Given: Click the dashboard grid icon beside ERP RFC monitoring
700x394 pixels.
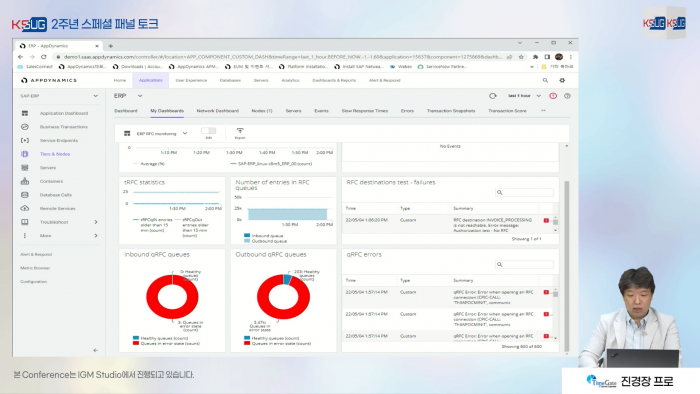Looking at the screenshot, I should click(127, 133).
